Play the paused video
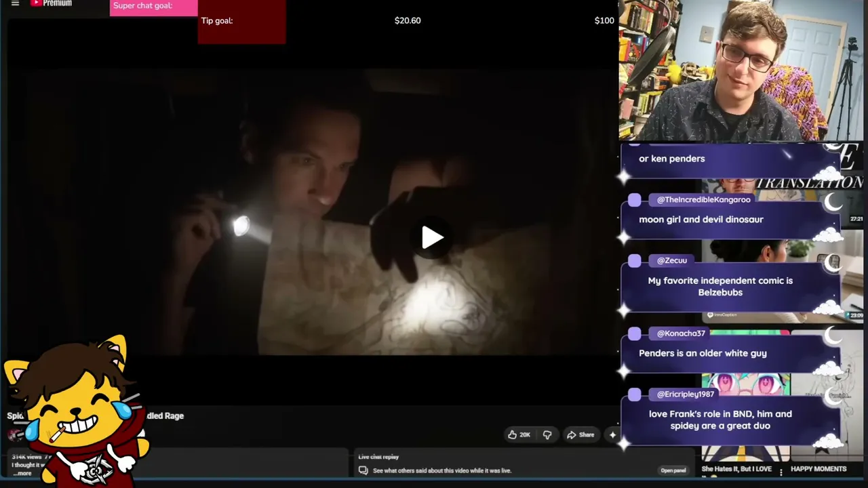This screenshot has width=868, height=488. [433, 237]
